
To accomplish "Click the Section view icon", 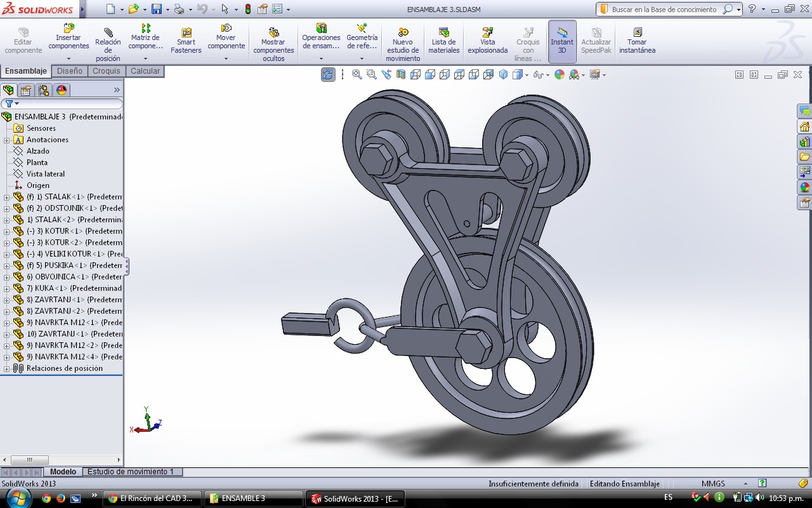I will click(401, 74).
